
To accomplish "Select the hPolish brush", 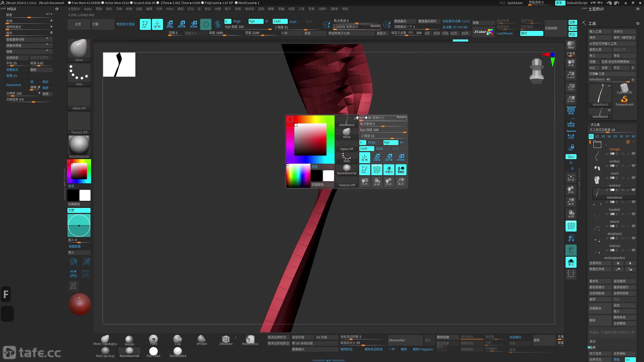I will tap(202, 340).
